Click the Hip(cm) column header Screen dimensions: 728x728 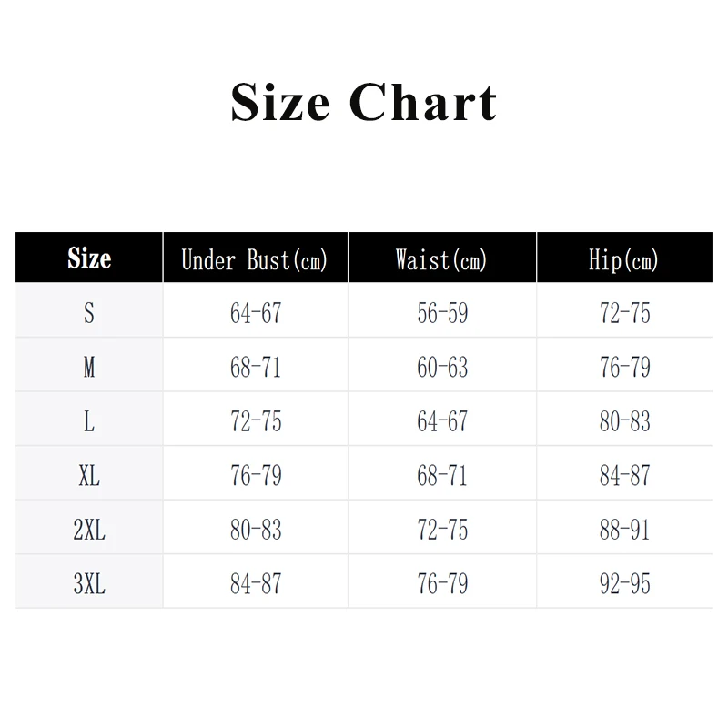623,260
